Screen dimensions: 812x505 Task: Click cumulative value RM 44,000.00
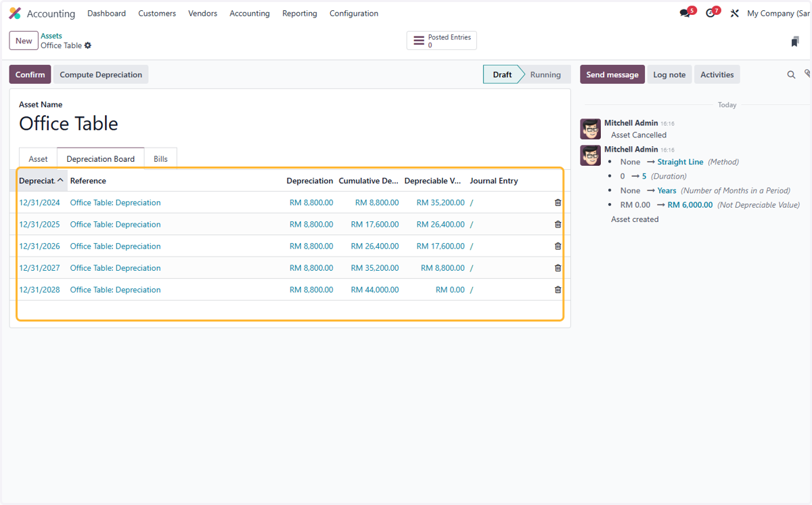pos(375,289)
